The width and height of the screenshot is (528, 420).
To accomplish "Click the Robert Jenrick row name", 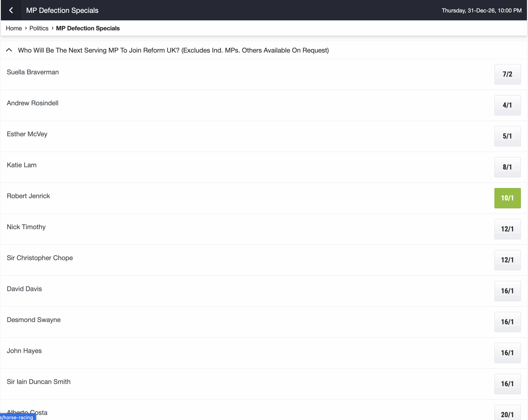I will (x=28, y=196).
